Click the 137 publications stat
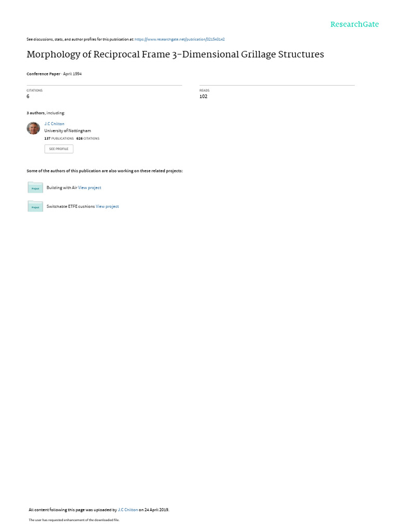This screenshot has height=532, width=399. [x=59, y=138]
